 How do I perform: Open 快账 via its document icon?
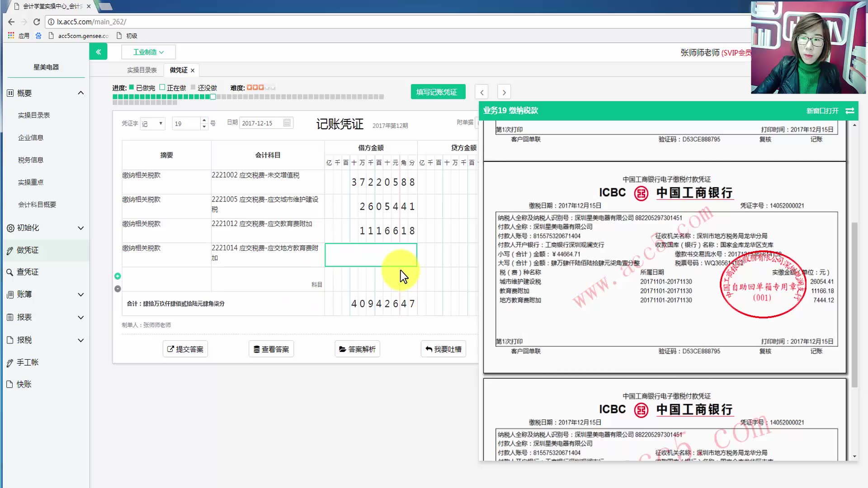tap(10, 384)
